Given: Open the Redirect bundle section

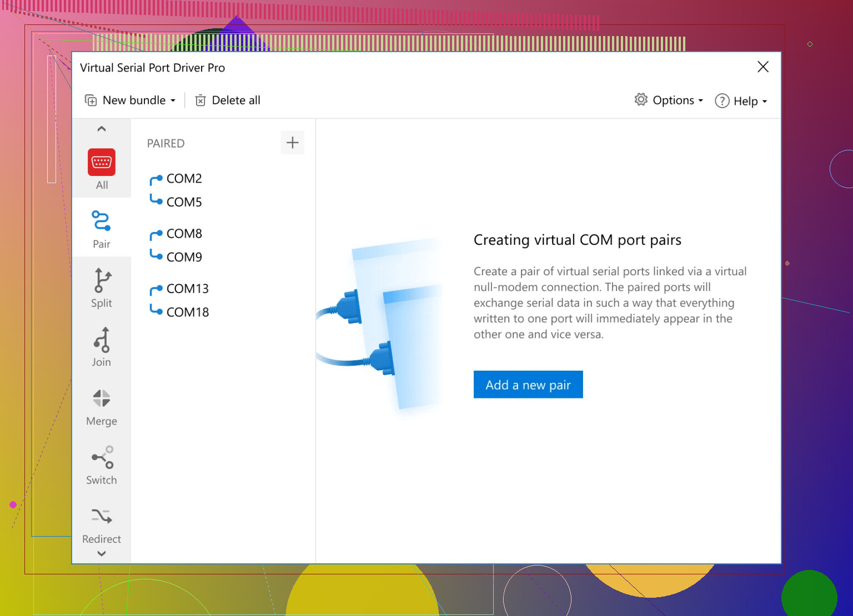Looking at the screenshot, I should coord(102,517).
